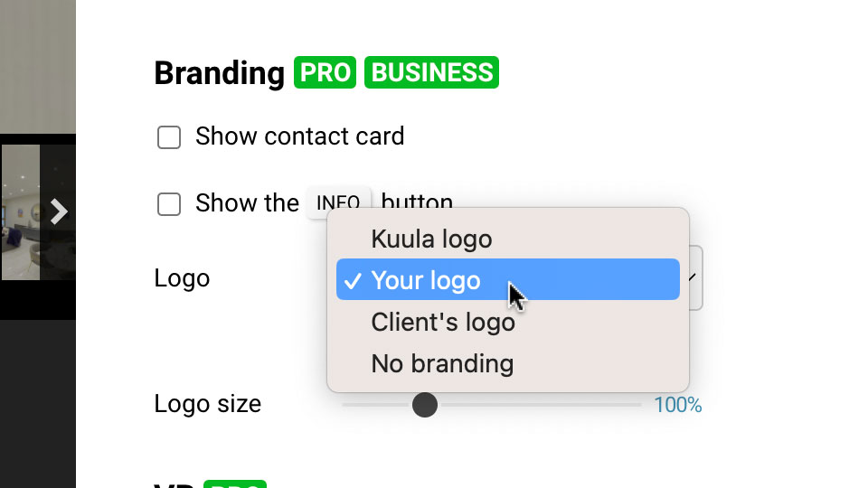Click the 100% logo size value

click(678, 405)
